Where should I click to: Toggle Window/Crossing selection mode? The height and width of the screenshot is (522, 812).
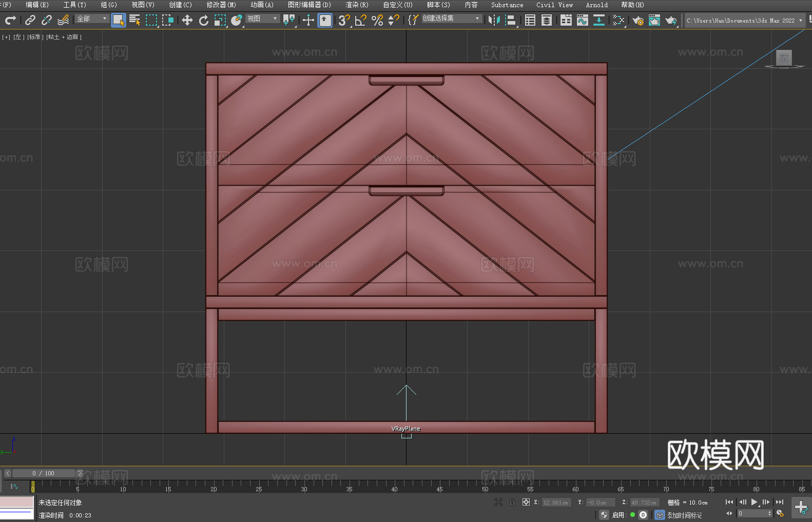(168, 20)
